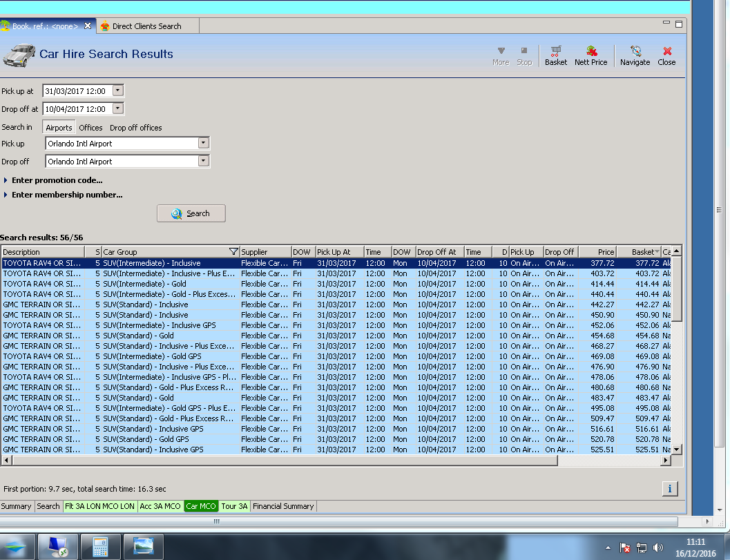The width and height of the screenshot is (730, 560).
Task: Sort by Description column header
Action: [43, 252]
